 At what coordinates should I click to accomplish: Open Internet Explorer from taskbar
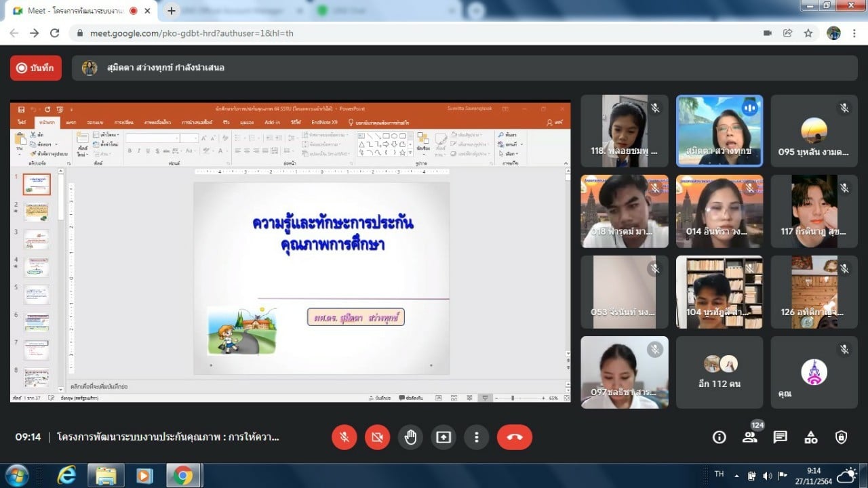[66, 475]
